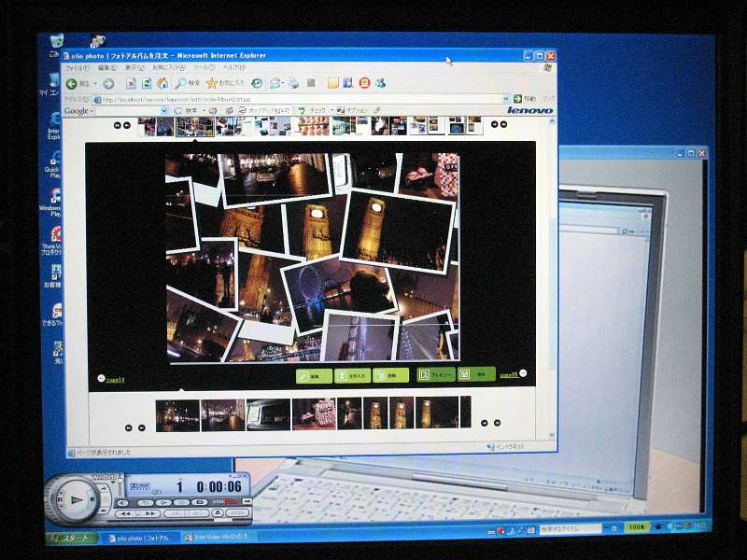The image size is (747, 560).
Task: Open the ツール menu
Action: [x=204, y=68]
